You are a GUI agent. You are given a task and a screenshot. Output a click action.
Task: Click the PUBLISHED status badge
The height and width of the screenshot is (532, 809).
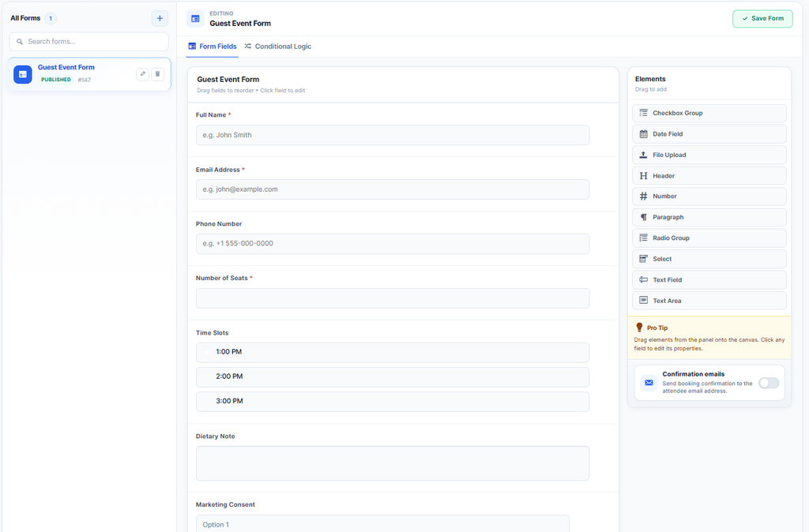(x=56, y=80)
